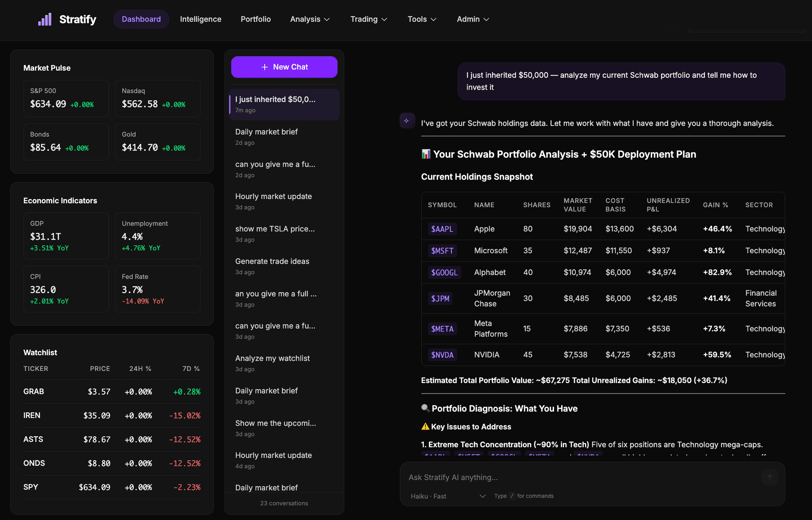Open the Analysis dropdown menu
812x520 pixels.
point(310,19)
